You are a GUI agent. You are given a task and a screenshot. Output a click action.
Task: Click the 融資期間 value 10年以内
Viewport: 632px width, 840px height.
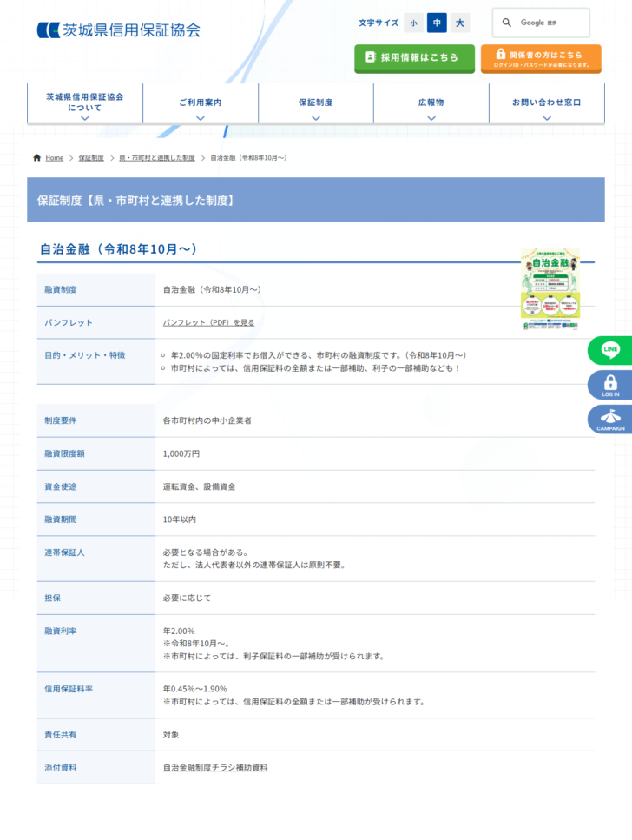pyautogui.click(x=180, y=519)
